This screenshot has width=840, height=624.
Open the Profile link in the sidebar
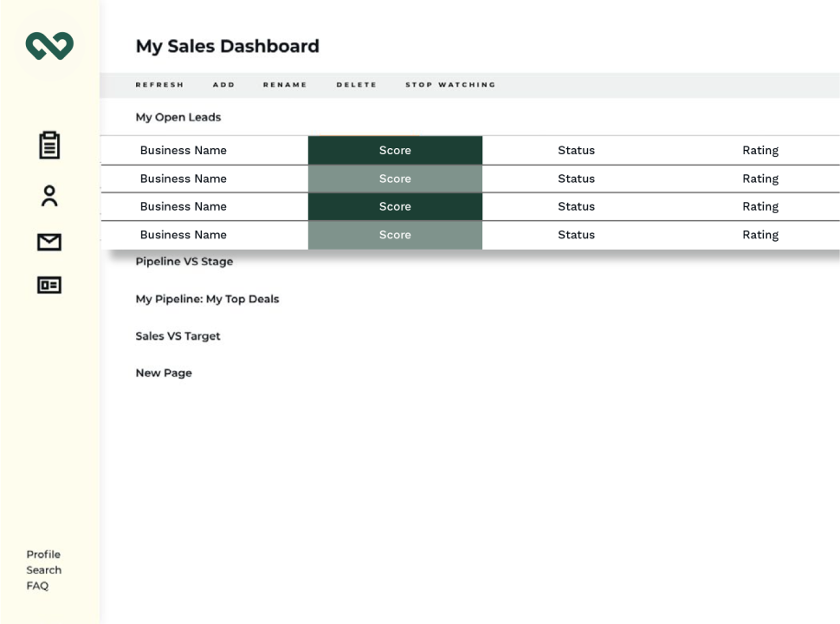(43, 555)
